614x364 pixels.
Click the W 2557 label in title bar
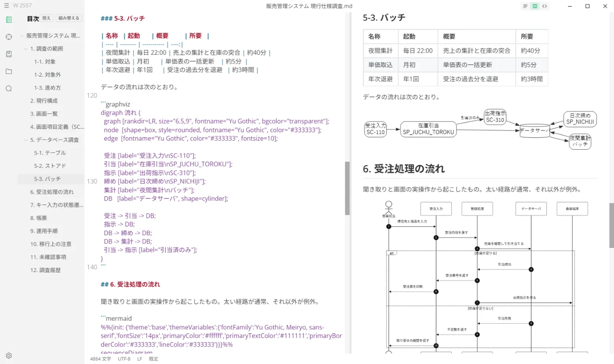[x=22, y=6]
